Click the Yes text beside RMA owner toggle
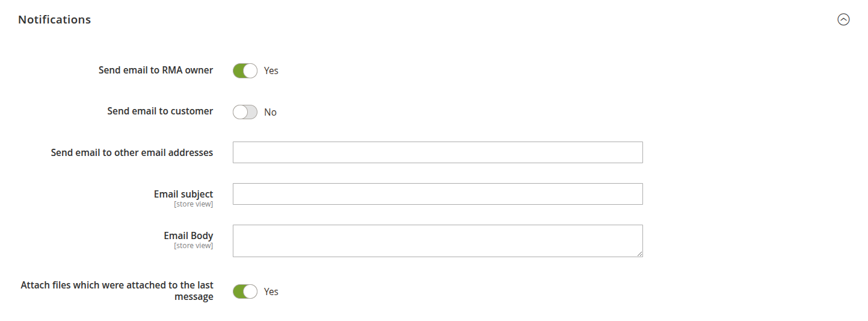Screen dimensions: 868x321 271,70
